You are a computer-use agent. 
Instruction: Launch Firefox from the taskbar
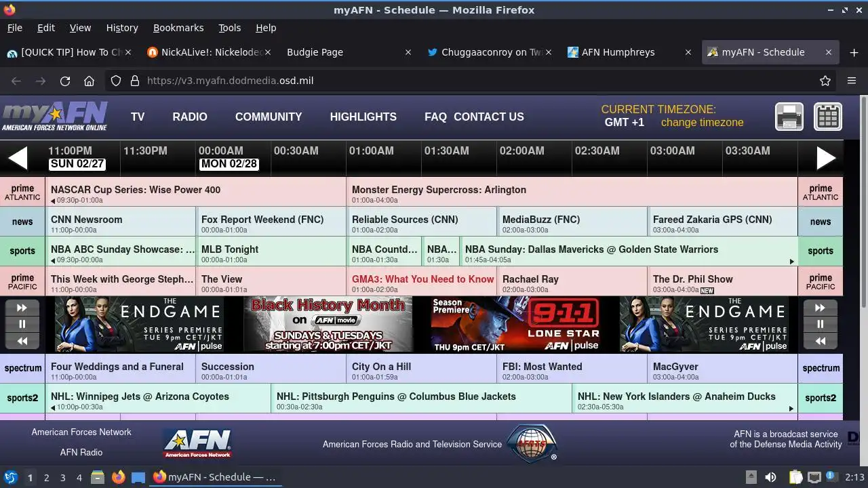118,477
